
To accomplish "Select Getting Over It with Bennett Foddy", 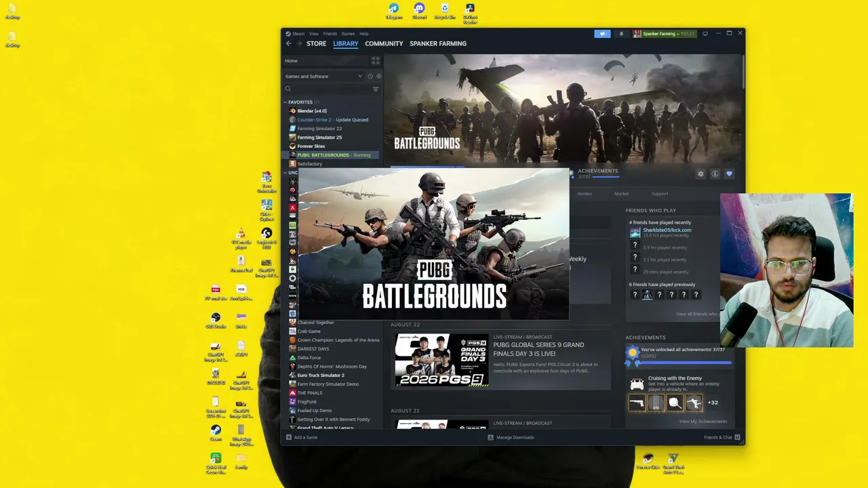I will [x=333, y=420].
